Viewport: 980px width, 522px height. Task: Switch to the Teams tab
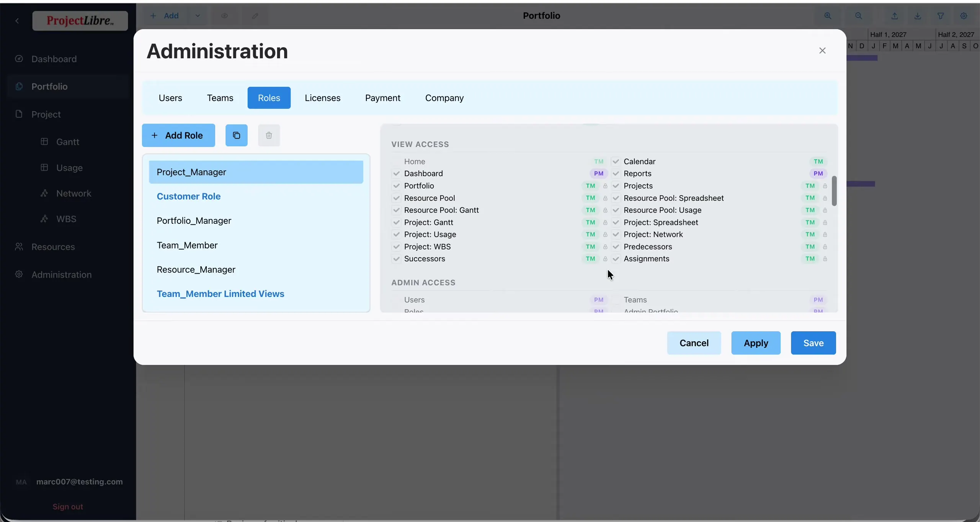click(x=220, y=98)
